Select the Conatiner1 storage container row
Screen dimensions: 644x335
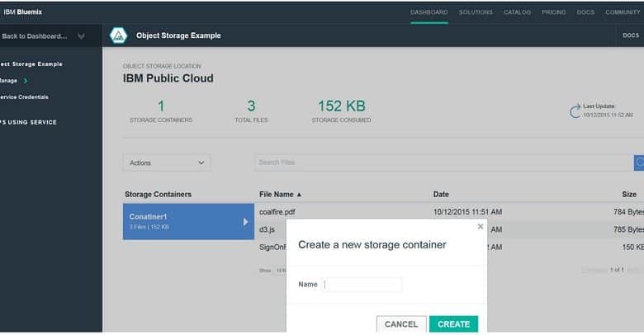[x=188, y=222]
